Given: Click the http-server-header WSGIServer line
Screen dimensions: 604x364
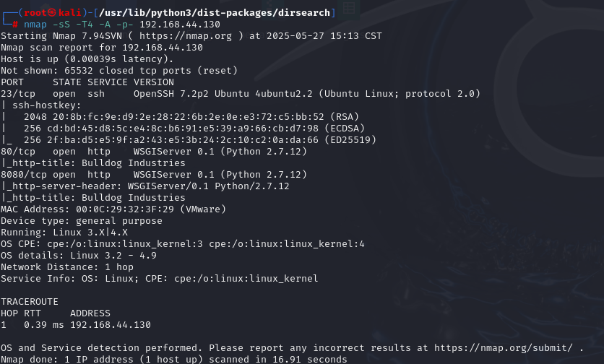Looking at the screenshot, I should (145, 186).
